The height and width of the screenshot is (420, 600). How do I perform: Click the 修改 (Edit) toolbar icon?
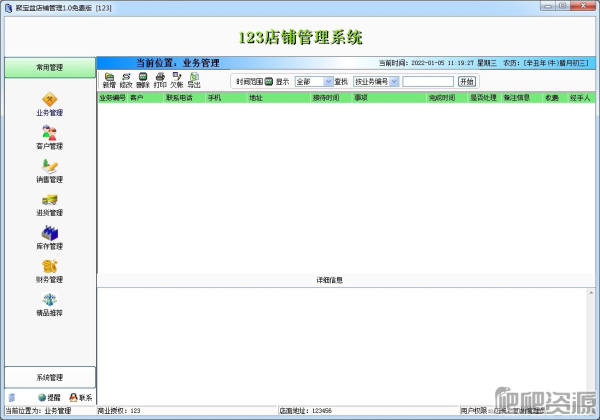point(126,79)
